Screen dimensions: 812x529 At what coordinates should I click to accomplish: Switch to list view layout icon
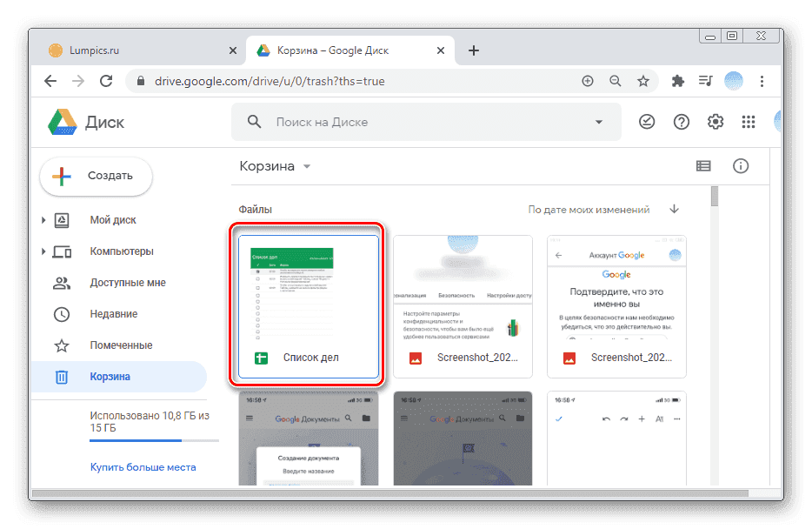703,166
